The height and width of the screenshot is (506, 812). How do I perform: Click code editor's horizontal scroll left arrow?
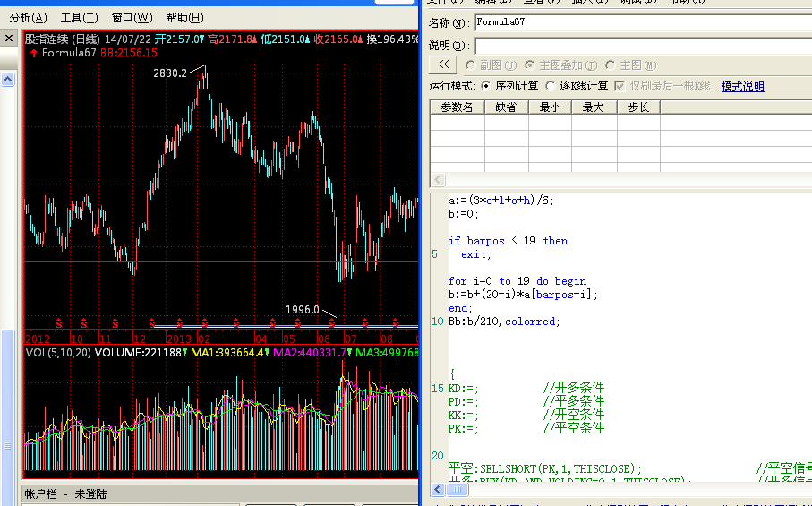438,489
